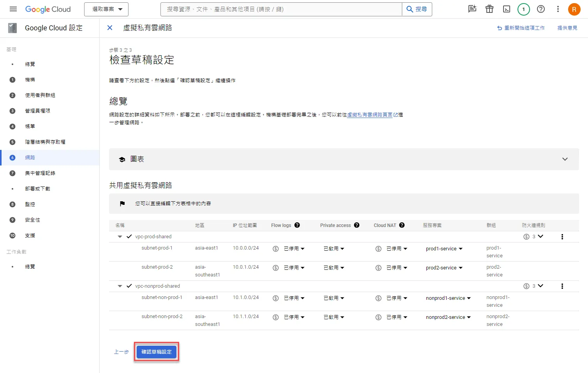Click the search magnifier 搜尋 button

417,9
